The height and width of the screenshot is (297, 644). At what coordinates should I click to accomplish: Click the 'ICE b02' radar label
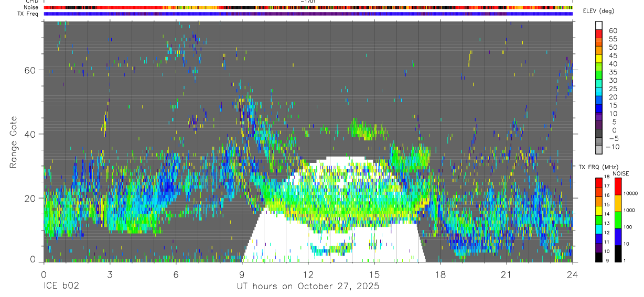[60, 287]
